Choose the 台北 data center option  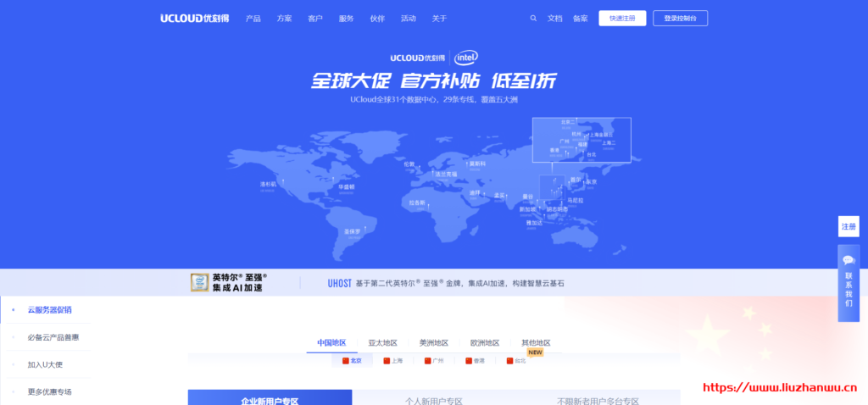pos(516,361)
